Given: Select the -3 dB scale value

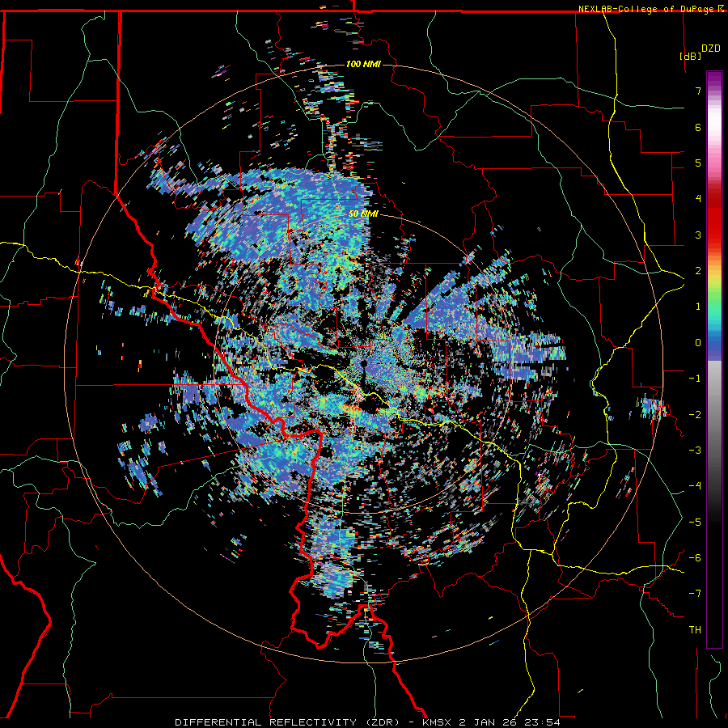Looking at the screenshot, I should point(695,451).
